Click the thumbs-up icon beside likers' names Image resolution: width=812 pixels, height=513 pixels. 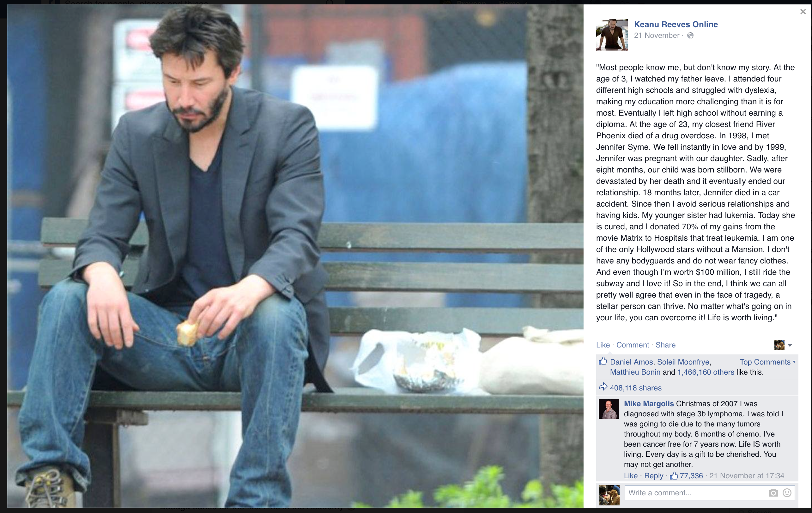click(x=603, y=361)
